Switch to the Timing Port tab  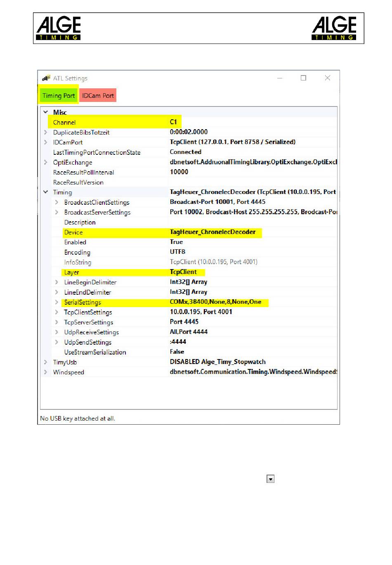pyautogui.click(x=58, y=95)
